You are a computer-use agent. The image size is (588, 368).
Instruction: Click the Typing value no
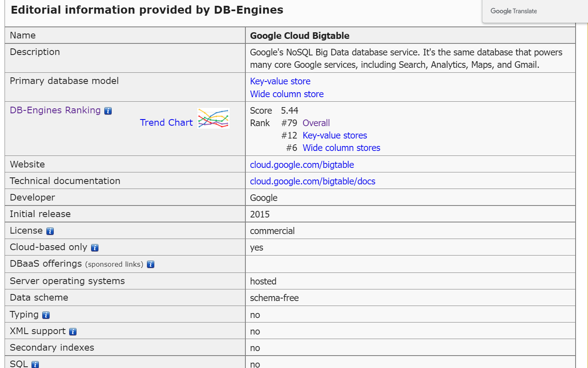(x=255, y=315)
